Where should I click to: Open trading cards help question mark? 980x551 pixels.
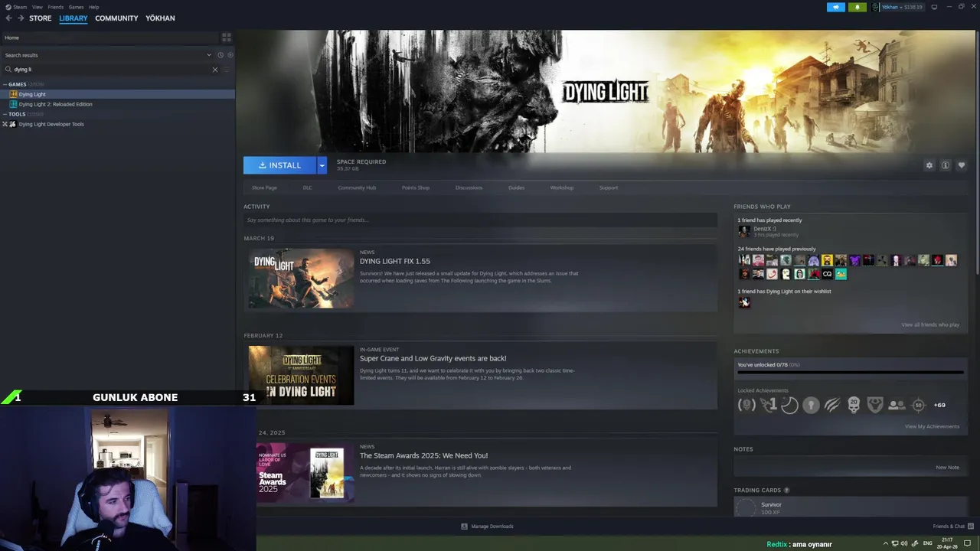point(786,490)
